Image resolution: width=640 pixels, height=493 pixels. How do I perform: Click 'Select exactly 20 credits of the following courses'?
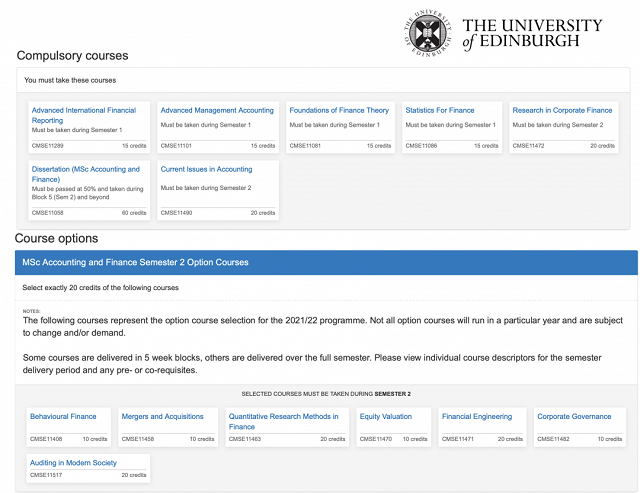(100, 288)
